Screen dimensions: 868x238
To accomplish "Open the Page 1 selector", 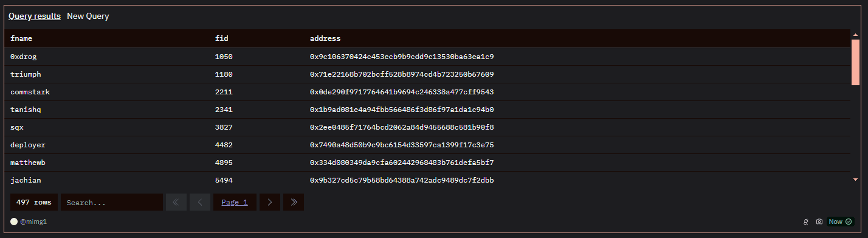I will click(x=235, y=202).
